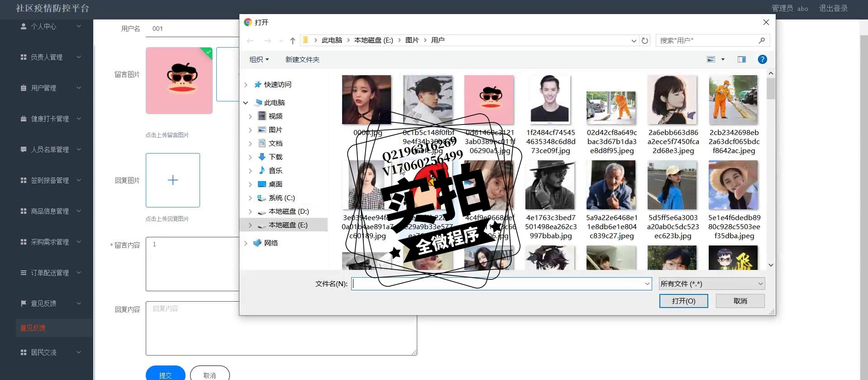
Task: Select 网络 in the navigation tree
Action: click(x=266, y=243)
